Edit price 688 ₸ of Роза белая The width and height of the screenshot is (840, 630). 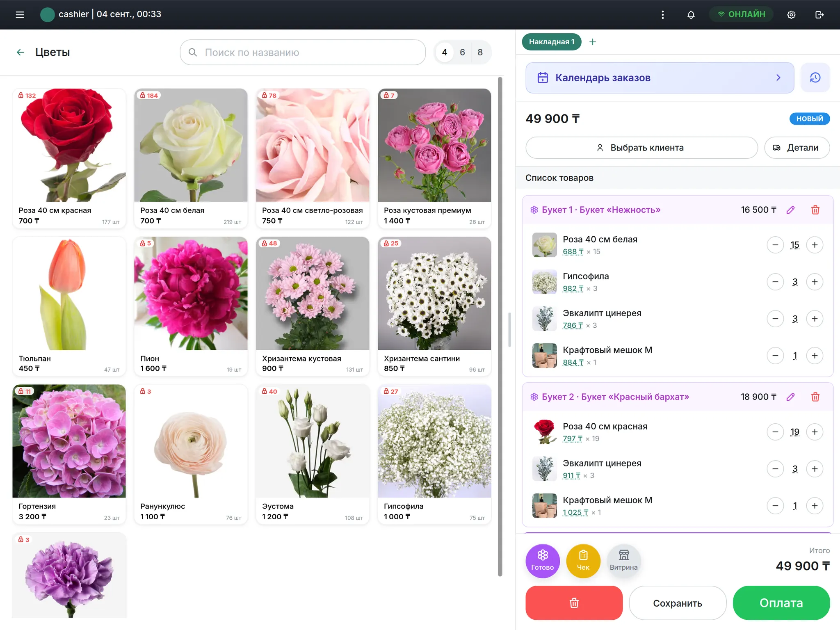[573, 251]
